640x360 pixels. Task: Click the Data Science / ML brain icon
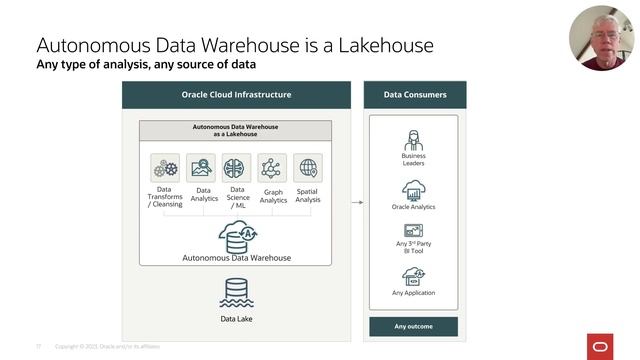pos(236,168)
